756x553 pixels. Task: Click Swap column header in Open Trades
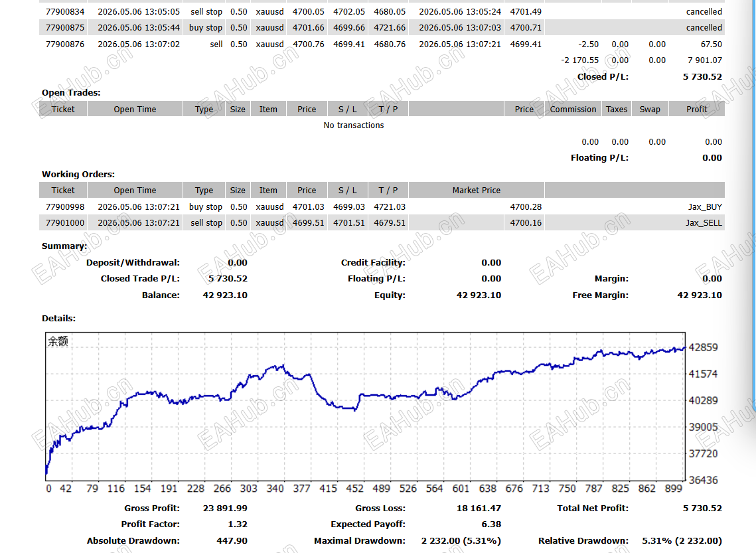click(649, 110)
